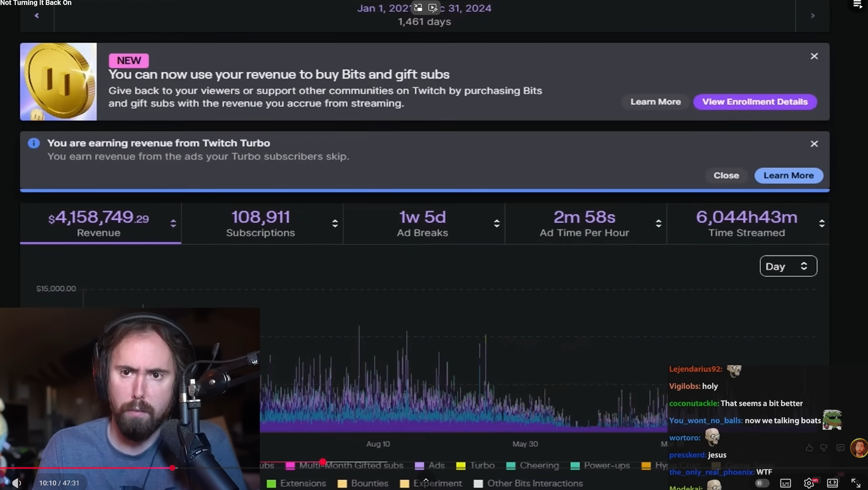Expand the Subscriptions metric selector arrows
The height and width of the screenshot is (490, 868).
pos(335,223)
